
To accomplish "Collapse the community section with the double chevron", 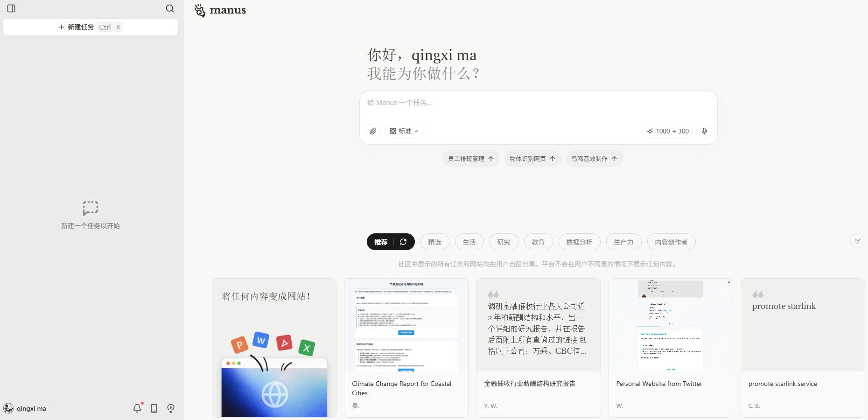I will [857, 241].
